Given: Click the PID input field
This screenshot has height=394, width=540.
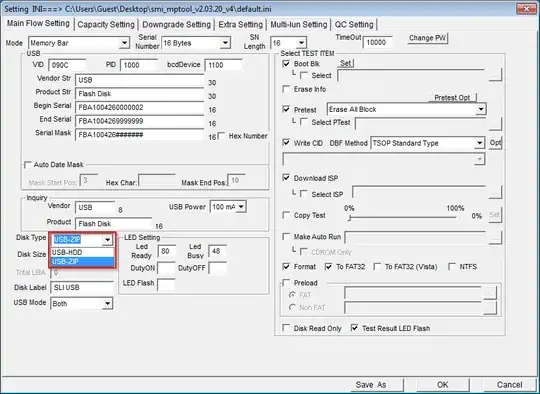Looking at the screenshot, I should 139,65.
